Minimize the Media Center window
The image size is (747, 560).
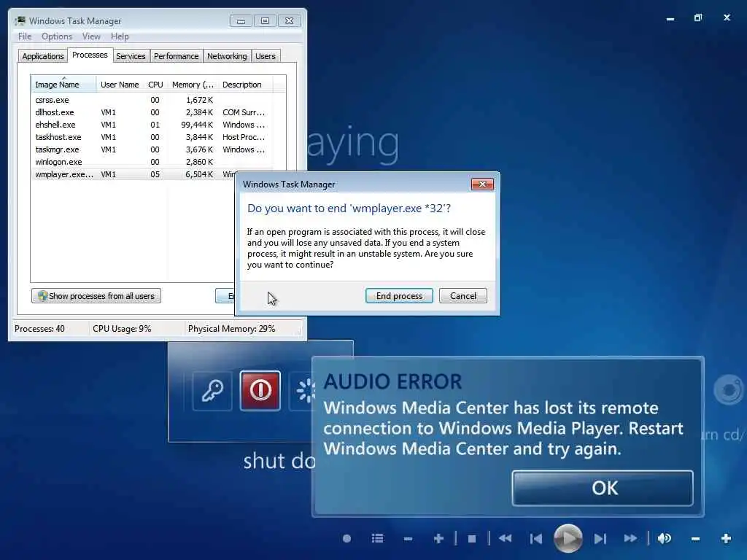(670, 18)
